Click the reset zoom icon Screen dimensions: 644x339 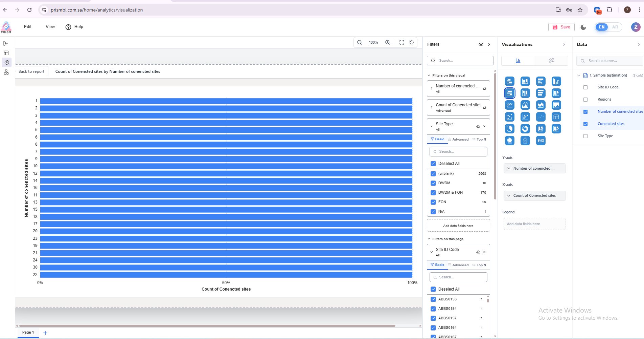(412, 42)
